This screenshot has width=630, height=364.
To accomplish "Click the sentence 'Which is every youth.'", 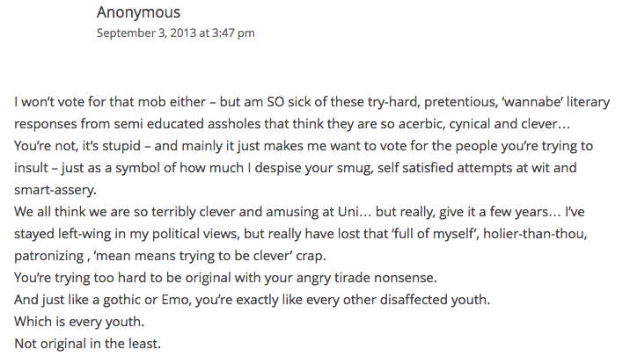I will coord(79,322).
